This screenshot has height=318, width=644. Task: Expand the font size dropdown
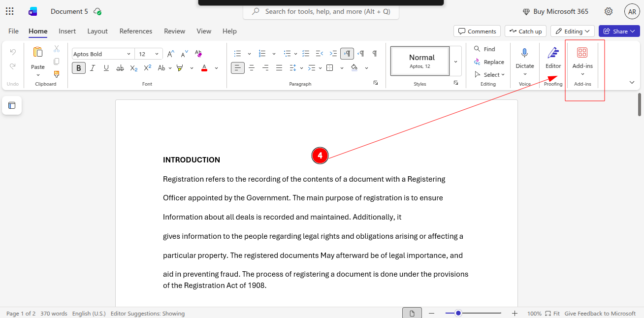(x=157, y=54)
